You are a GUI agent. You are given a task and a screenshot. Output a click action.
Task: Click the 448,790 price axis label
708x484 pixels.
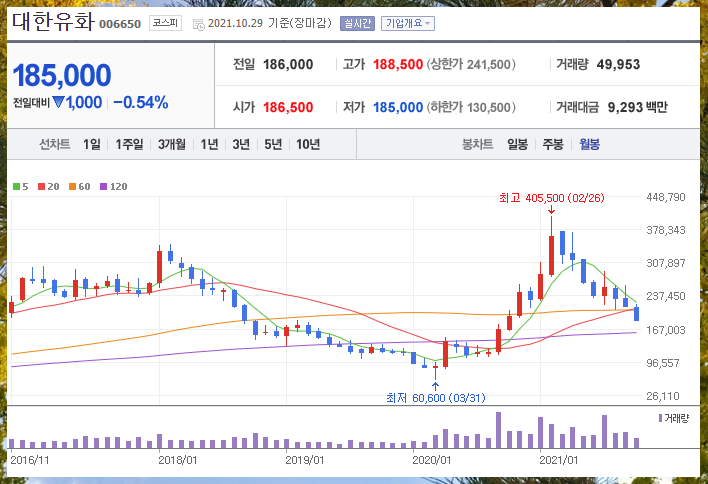pyautogui.click(x=666, y=197)
